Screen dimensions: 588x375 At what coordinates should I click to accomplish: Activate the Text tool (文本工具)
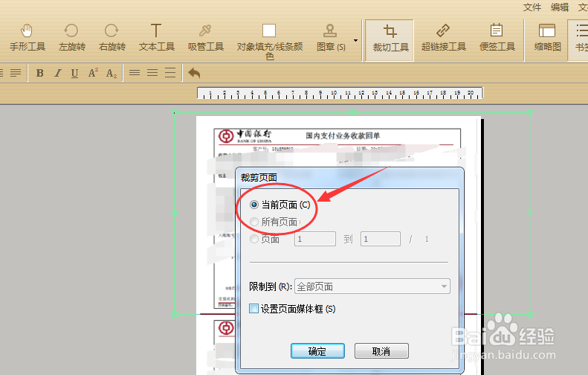pos(156,37)
